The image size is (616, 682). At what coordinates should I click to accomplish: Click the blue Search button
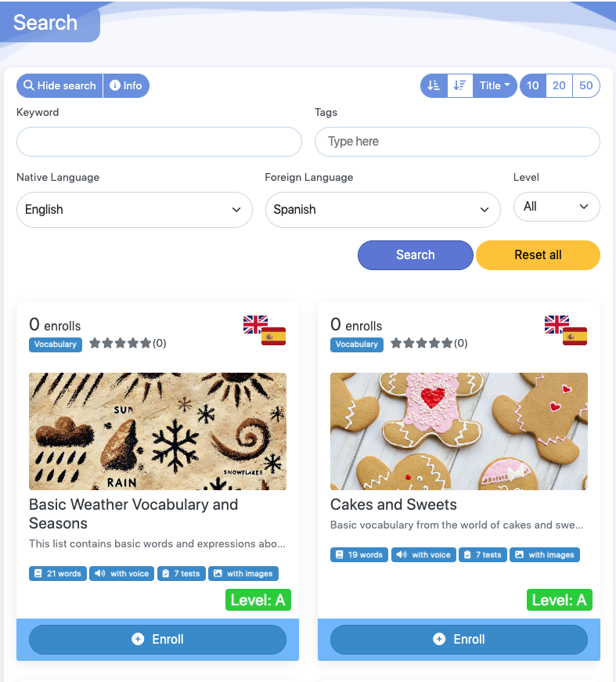click(x=415, y=255)
